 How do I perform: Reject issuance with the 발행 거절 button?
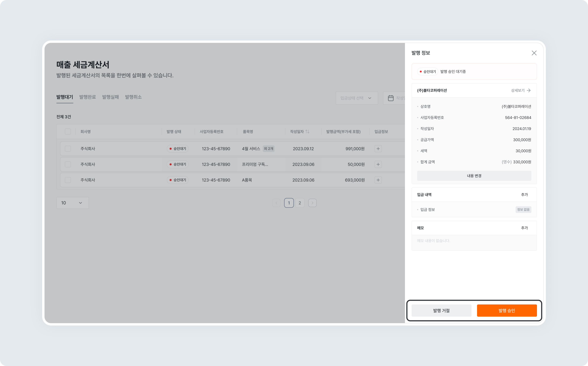pos(441,310)
